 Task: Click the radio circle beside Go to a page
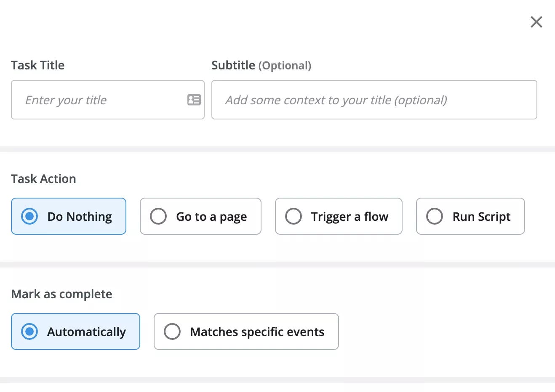point(158,216)
